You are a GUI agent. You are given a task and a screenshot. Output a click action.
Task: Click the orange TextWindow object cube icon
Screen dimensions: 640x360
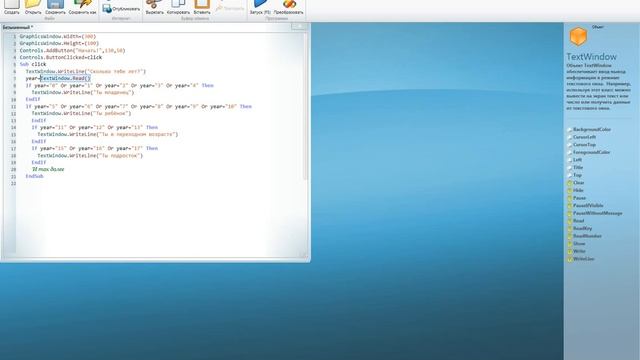tap(578, 37)
